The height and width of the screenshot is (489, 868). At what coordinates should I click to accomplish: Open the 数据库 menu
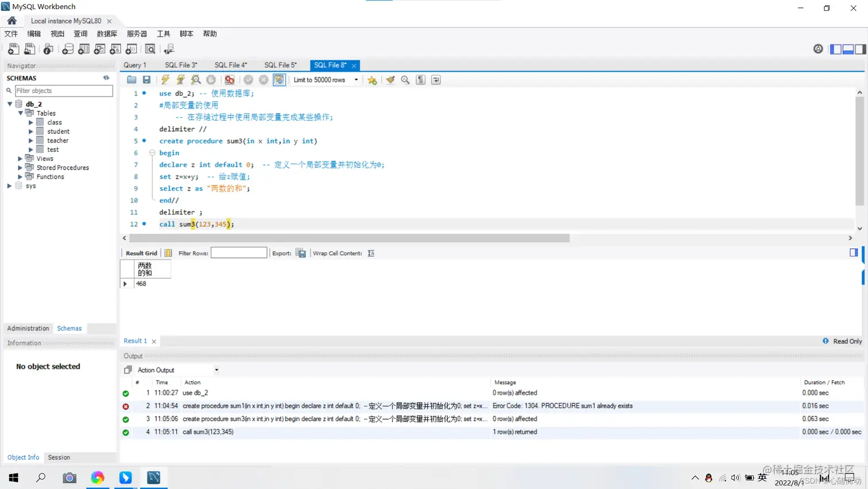(x=107, y=34)
